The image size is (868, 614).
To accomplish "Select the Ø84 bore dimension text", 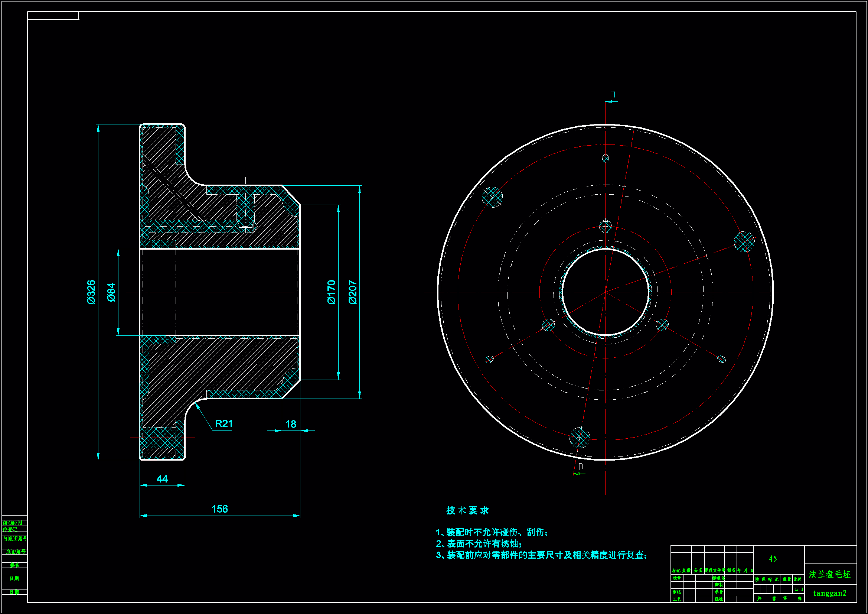I will [x=111, y=292].
